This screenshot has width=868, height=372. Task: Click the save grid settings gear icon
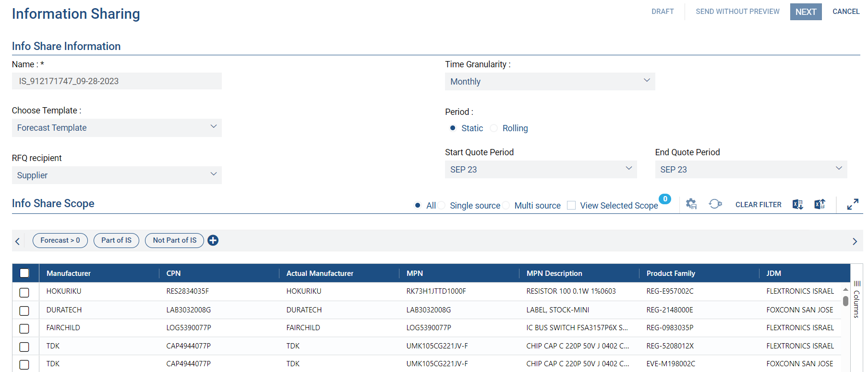(691, 204)
